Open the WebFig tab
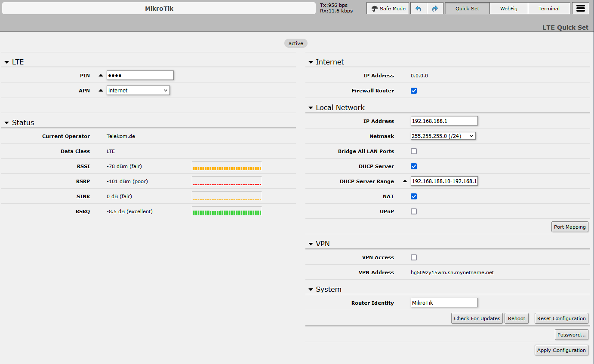Image resolution: width=594 pixels, height=364 pixels. pyautogui.click(x=508, y=8)
